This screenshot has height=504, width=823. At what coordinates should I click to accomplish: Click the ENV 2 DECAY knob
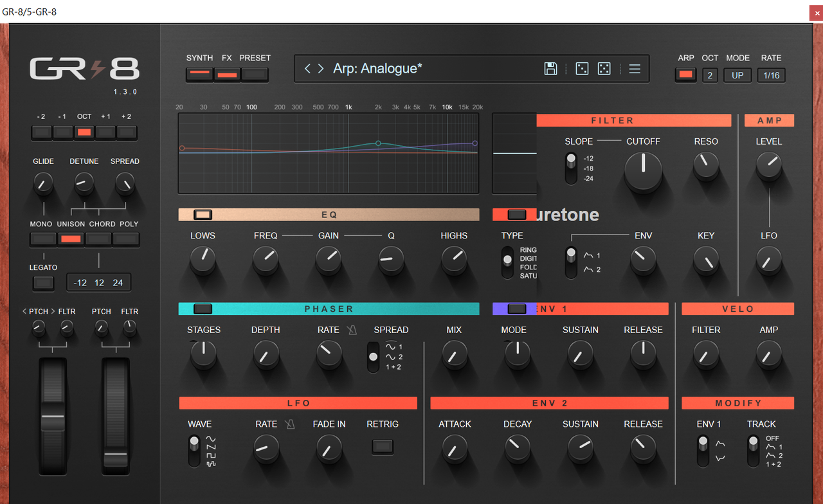point(518,449)
